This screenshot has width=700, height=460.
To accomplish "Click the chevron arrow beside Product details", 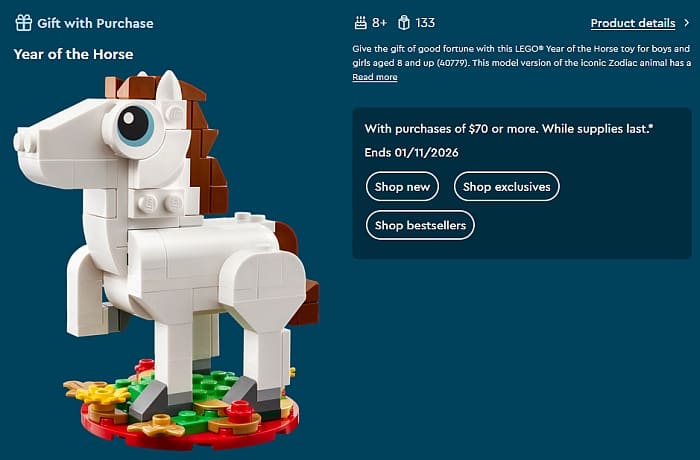I will pyautogui.click(x=687, y=23).
